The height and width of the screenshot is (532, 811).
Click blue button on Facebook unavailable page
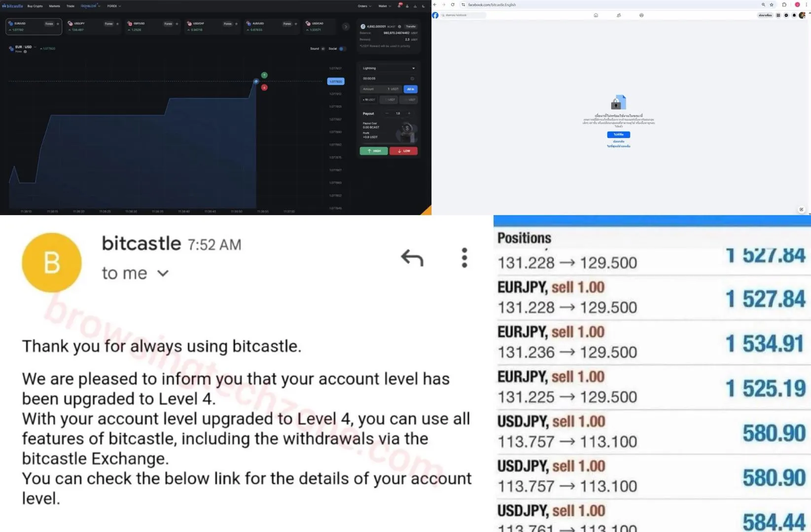coord(618,134)
